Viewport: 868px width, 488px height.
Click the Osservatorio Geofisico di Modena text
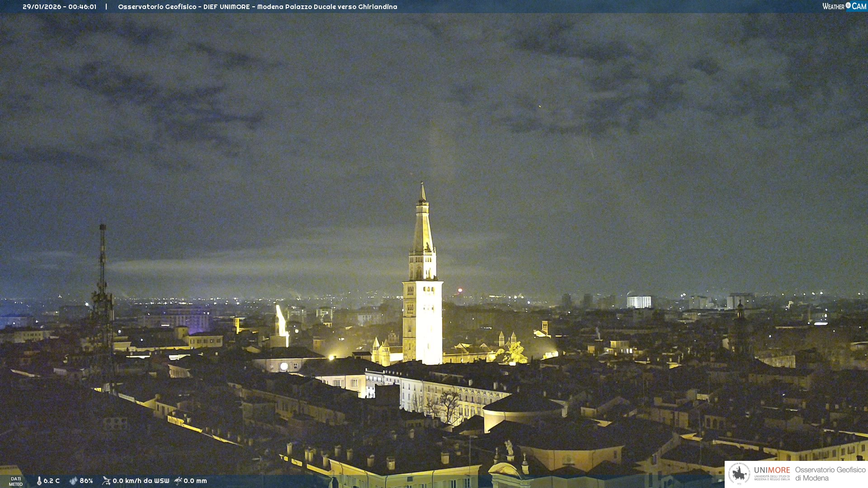(x=830, y=474)
